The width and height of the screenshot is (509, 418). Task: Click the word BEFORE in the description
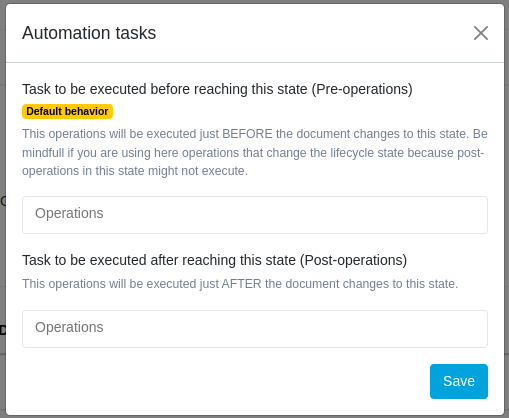(247, 134)
